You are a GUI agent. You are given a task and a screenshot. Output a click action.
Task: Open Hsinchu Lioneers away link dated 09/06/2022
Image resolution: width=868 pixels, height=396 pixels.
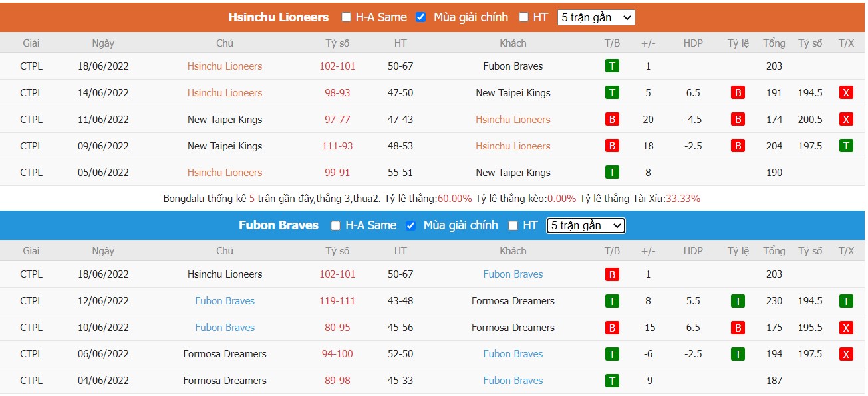click(513, 146)
